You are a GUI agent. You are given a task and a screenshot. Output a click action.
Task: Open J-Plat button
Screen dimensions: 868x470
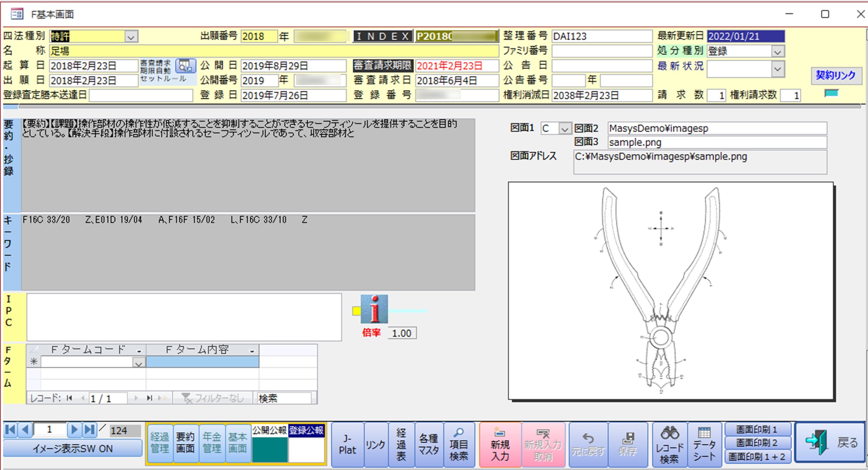click(x=347, y=445)
